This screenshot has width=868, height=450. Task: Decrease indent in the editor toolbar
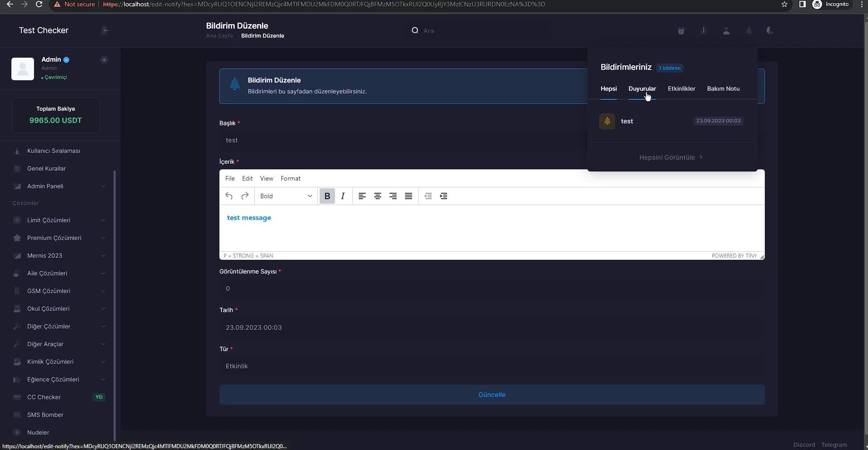pos(428,196)
